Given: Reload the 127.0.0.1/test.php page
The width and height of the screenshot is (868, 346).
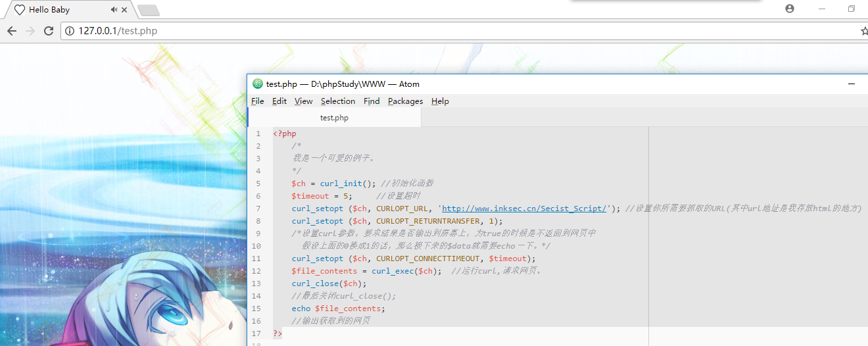Looking at the screenshot, I should click(49, 31).
